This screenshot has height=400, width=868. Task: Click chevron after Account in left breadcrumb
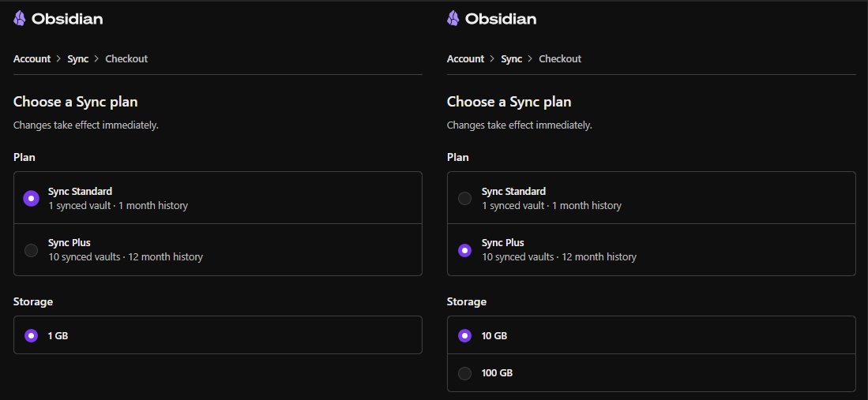point(58,59)
